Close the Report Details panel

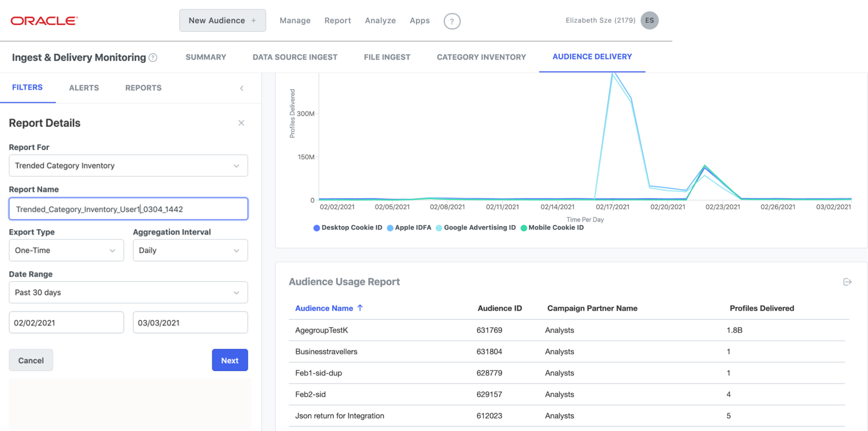coord(241,123)
